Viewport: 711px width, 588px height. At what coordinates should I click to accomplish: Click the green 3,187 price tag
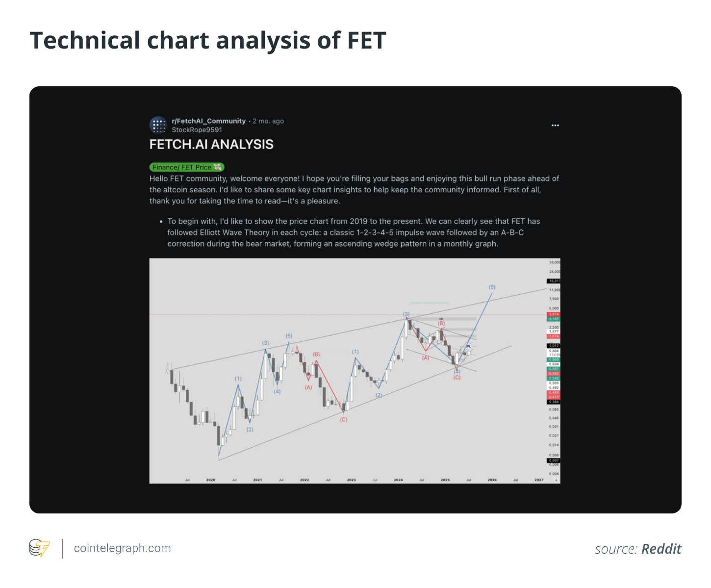[554, 319]
